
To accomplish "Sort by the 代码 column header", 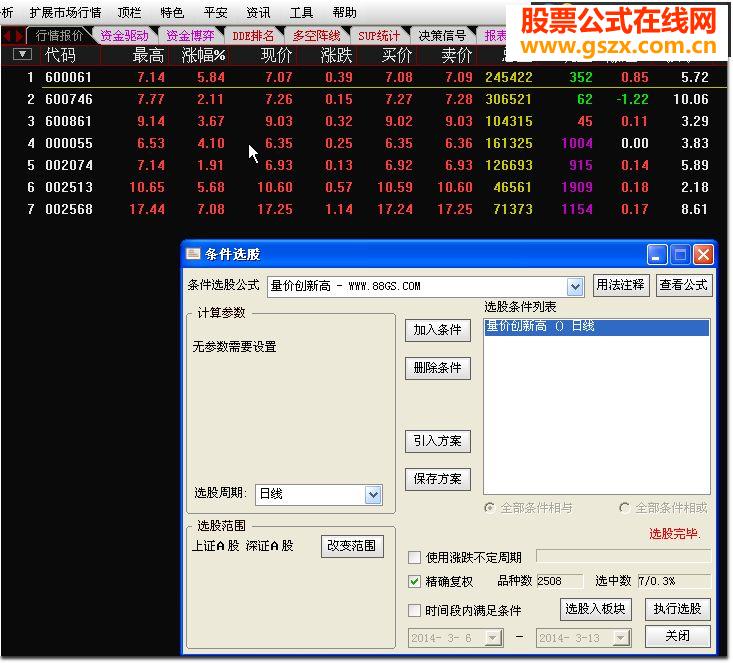I will pos(60,55).
